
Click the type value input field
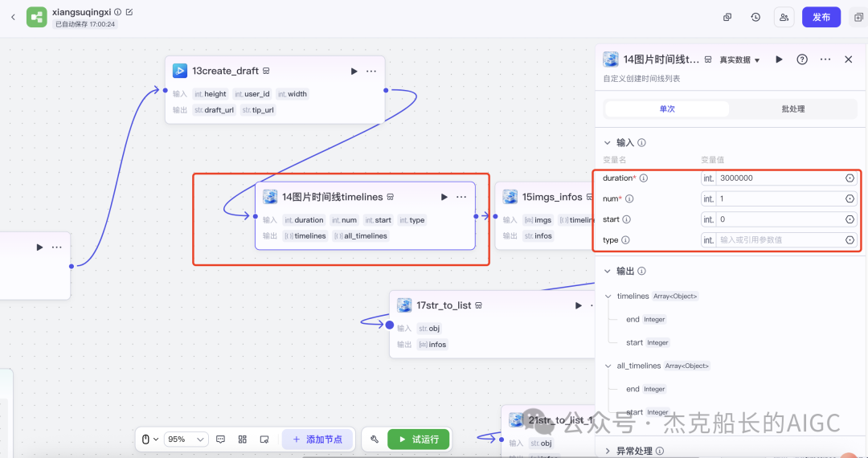(x=780, y=240)
